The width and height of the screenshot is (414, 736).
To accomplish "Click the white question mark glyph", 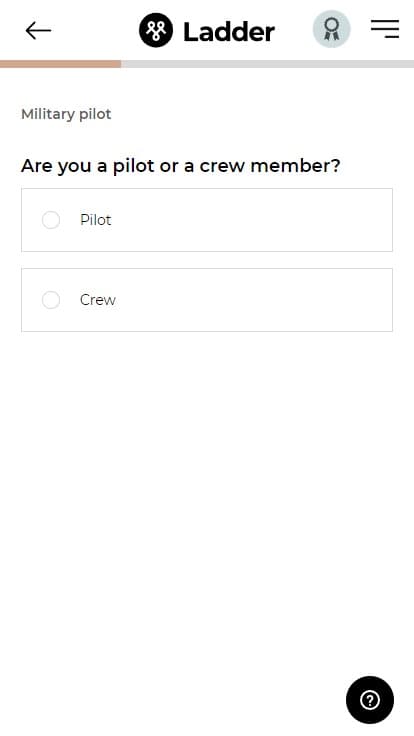I will pyautogui.click(x=370, y=700).
